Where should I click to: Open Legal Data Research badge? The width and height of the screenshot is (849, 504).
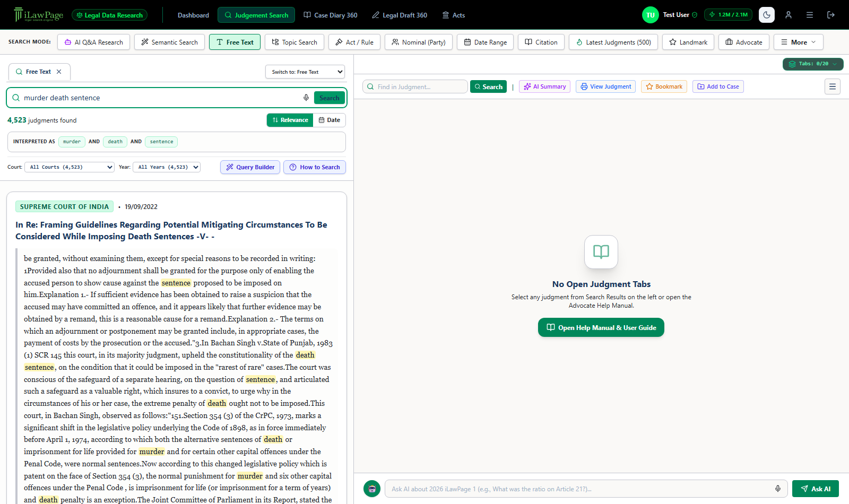point(109,15)
